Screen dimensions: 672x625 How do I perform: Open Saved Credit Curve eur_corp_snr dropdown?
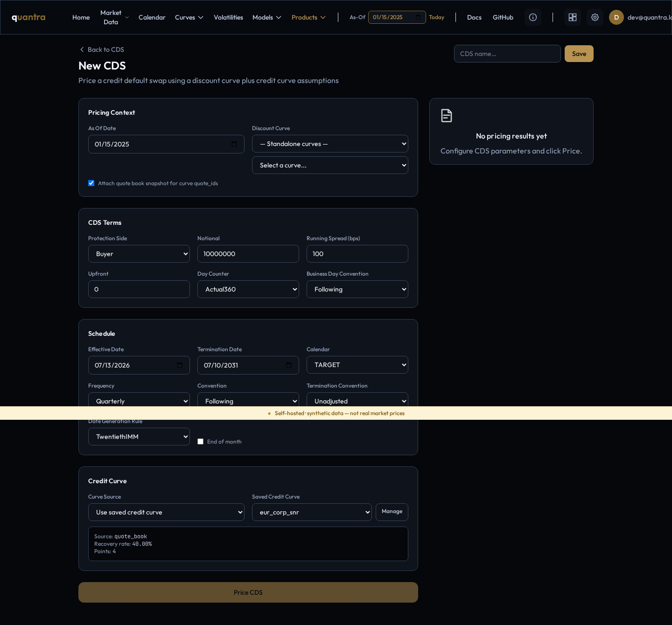coord(312,512)
